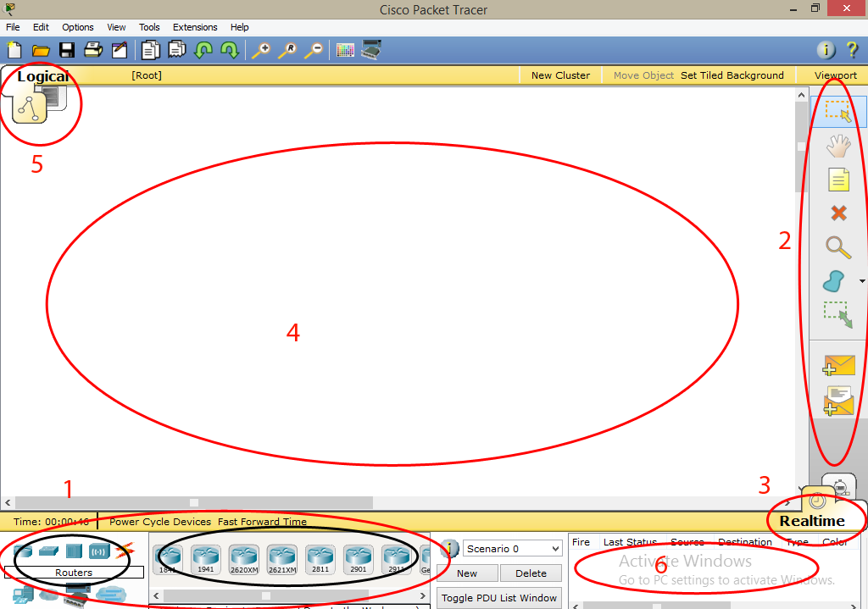Select the Add Simple PDU envelope tool
Screen dimensions: 868x609
(x=838, y=365)
